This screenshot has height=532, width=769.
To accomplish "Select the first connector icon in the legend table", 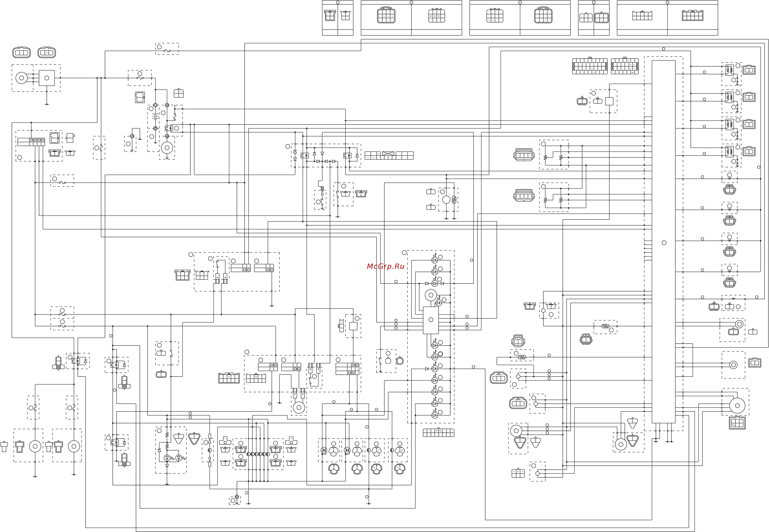I will [x=330, y=15].
